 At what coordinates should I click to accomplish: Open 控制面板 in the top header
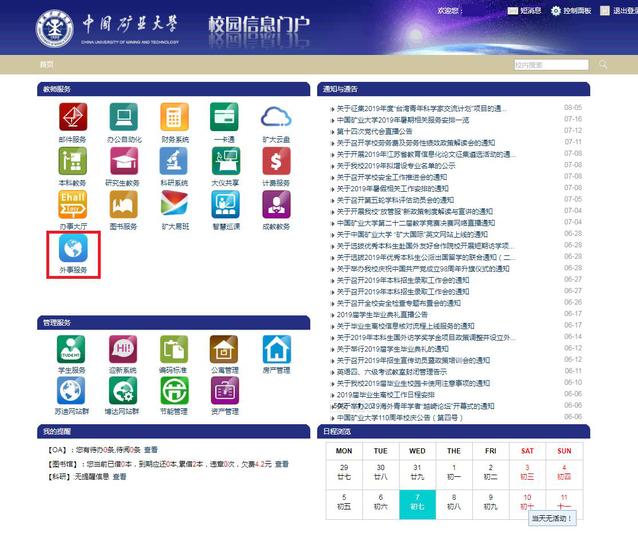click(573, 11)
